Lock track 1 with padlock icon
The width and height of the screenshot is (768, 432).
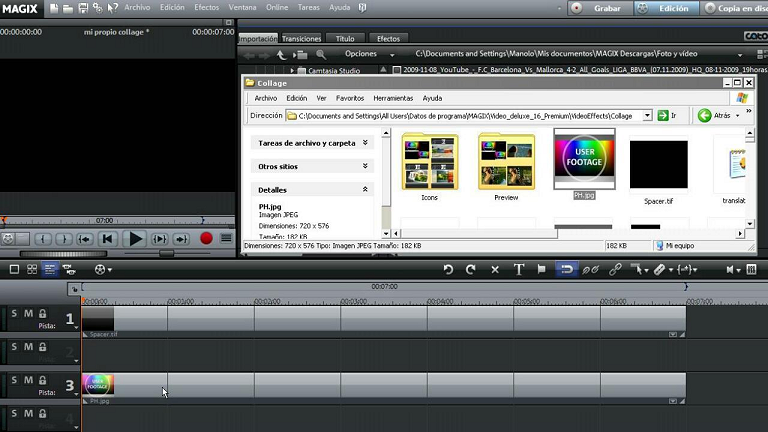42,314
